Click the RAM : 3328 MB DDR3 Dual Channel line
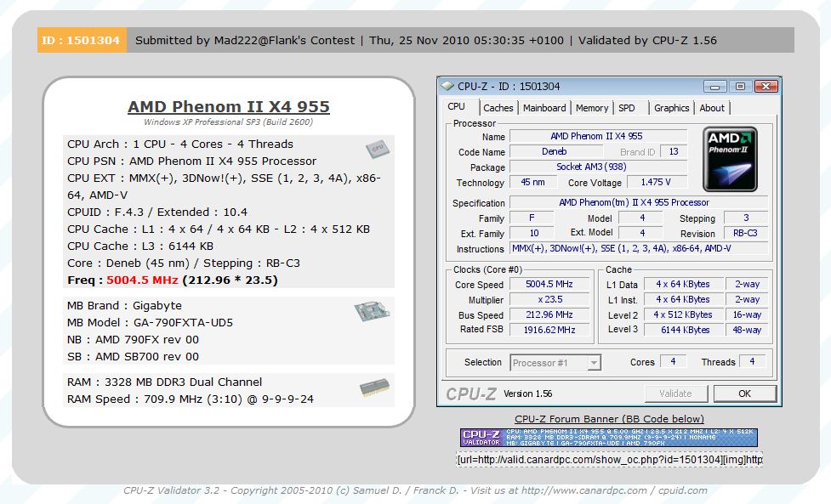The width and height of the screenshot is (831, 504). 164,382
